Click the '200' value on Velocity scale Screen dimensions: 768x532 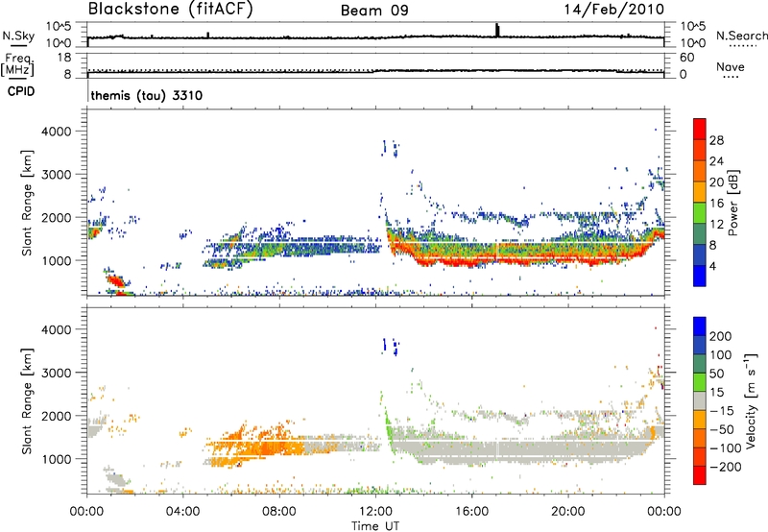tap(721, 336)
